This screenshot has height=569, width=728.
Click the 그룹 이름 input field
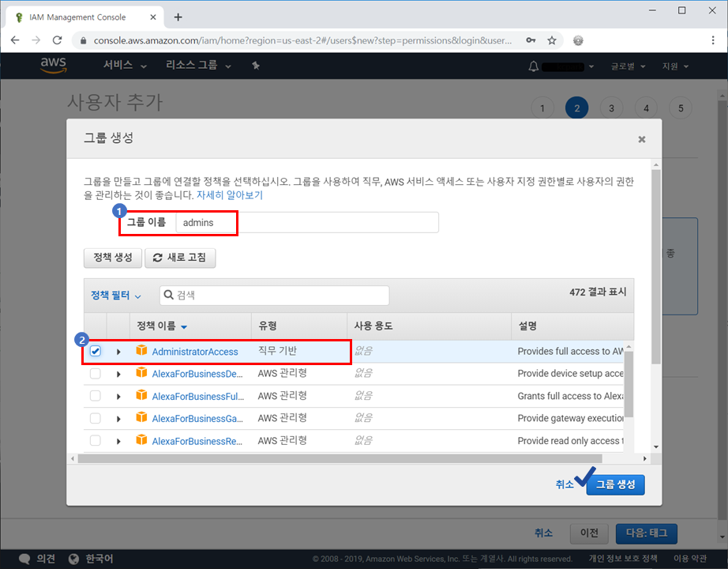307,223
